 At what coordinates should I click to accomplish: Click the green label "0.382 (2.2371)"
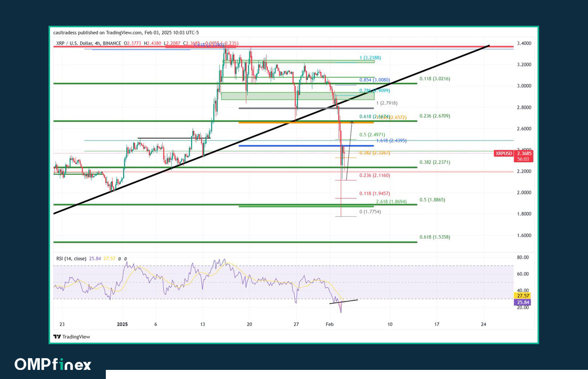pyautogui.click(x=435, y=162)
